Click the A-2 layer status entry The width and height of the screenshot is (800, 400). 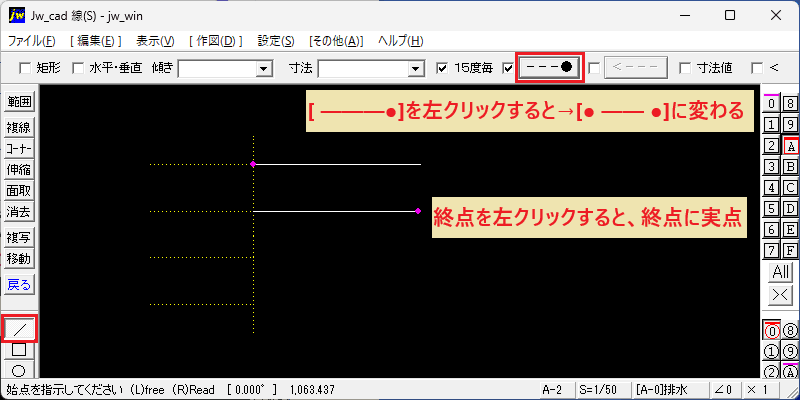pos(557,390)
